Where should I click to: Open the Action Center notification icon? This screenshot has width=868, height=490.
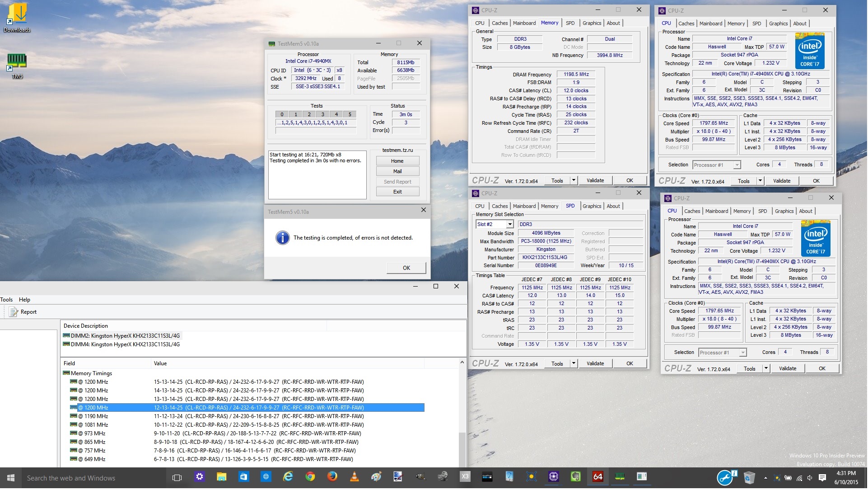tap(822, 479)
